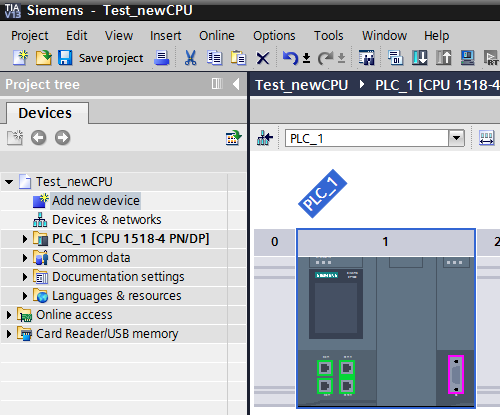Click the Open project icon
Screen dimensions: 500x415
click(x=44, y=58)
